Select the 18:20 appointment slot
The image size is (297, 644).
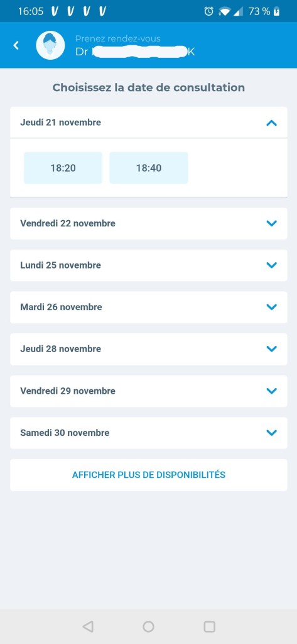pos(63,167)
